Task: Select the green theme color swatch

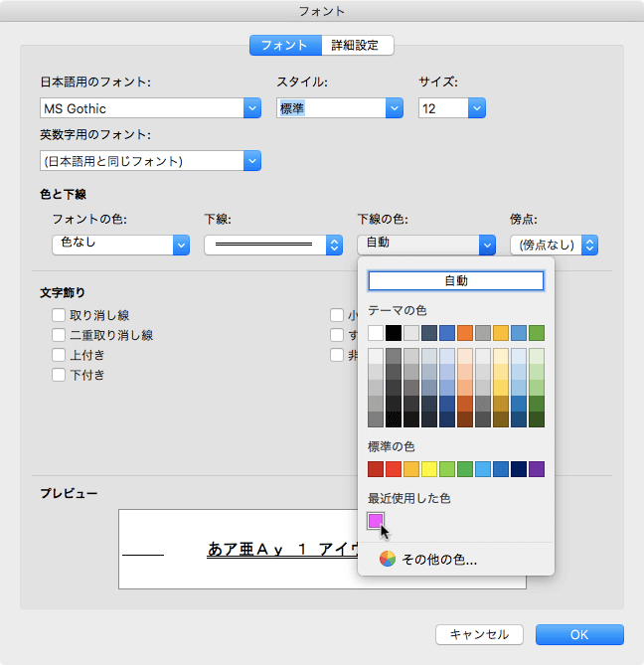Action: [x=537, y=333]
